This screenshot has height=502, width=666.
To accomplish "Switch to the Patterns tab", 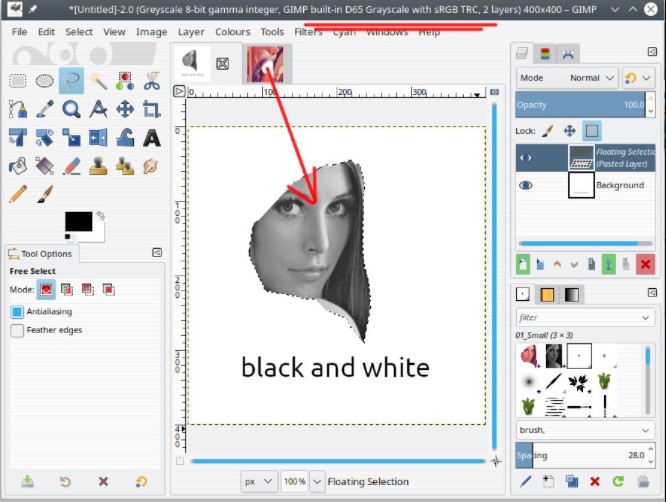I will pyautogui.click(x=547, y=295).
